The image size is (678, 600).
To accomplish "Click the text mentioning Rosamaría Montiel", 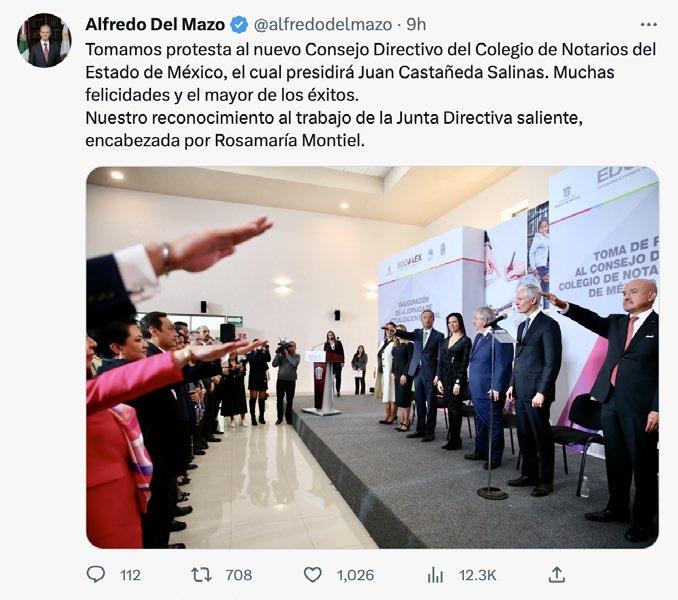I will 290,140.
